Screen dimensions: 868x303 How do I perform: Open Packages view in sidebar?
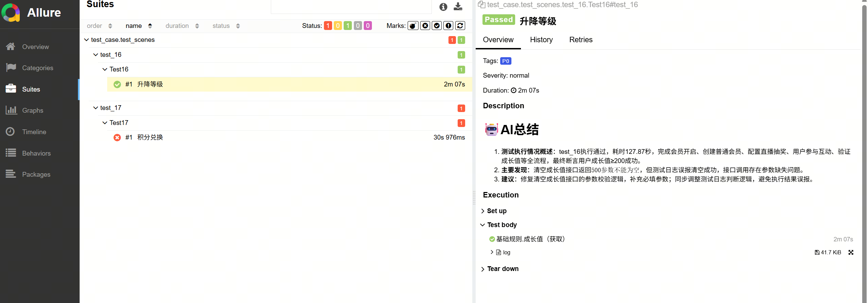click(x=36, y=174)
